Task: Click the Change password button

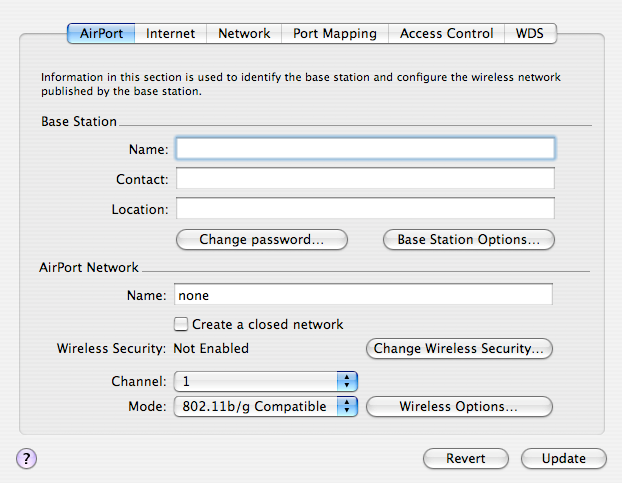Action: (x=262, y=240)
